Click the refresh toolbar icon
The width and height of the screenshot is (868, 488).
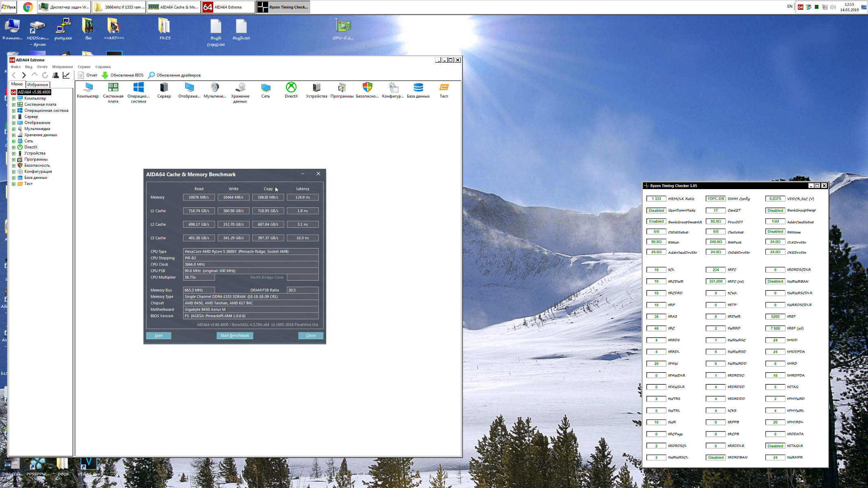45,75
